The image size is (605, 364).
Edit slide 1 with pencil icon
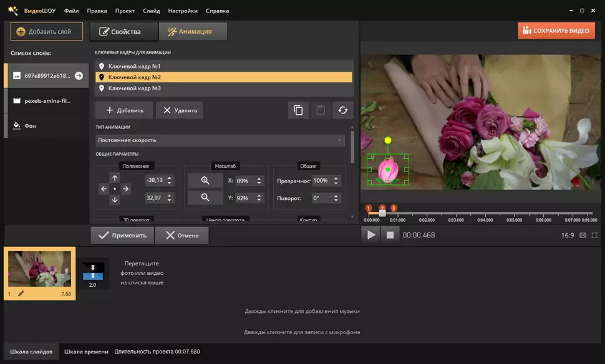coord(21,294)
